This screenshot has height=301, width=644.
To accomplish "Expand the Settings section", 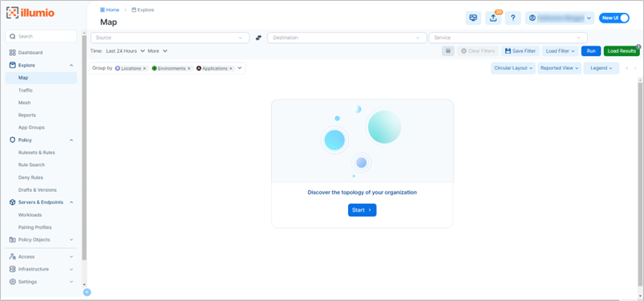I will (x=71, y=282).
